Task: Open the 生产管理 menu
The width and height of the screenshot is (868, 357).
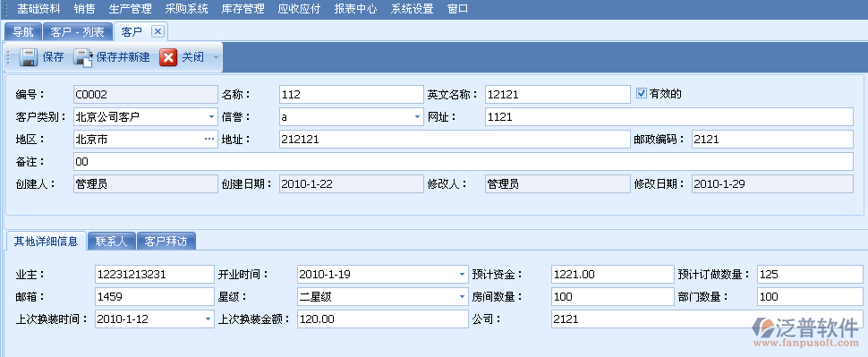Action: [x=130, y=9]
